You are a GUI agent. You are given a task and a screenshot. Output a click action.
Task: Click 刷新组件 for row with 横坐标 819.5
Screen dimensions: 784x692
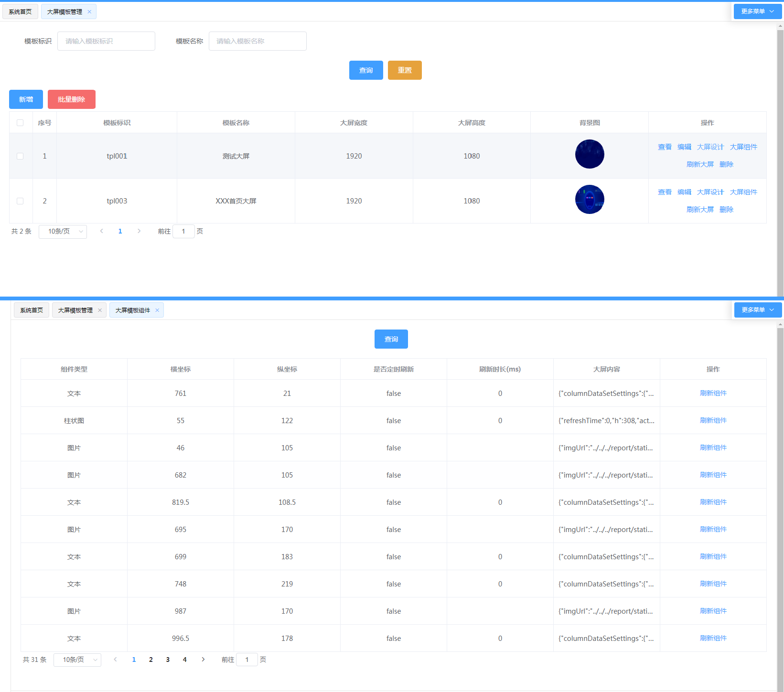[x=713, y=502]
